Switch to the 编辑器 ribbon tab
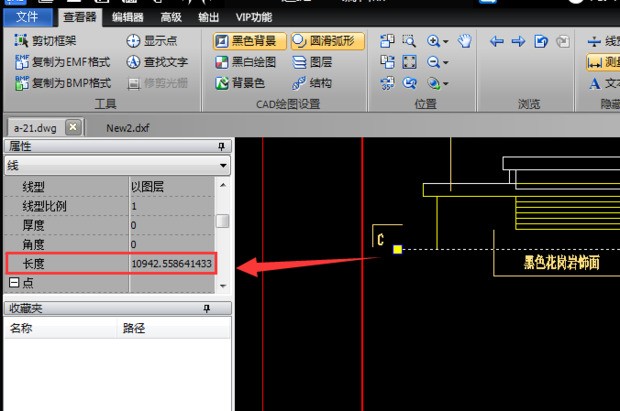 click(127, 17)
